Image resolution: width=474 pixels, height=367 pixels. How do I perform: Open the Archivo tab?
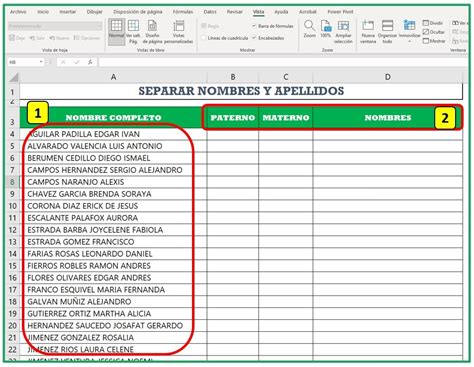tap(18, 12)
